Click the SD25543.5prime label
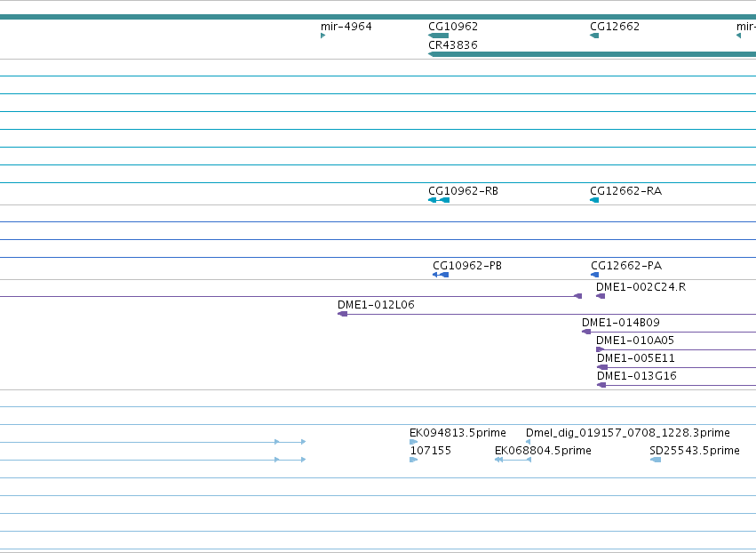 (695, 450)
